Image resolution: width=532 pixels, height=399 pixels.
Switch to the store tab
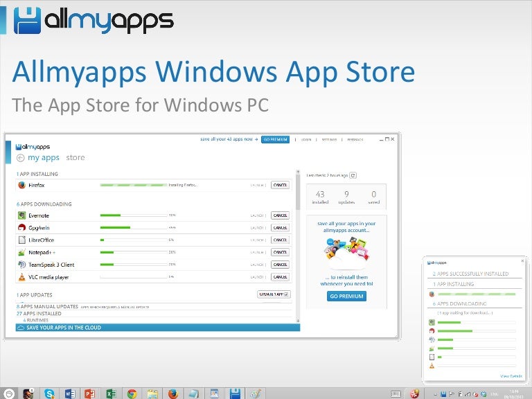(x=76, y=158)
